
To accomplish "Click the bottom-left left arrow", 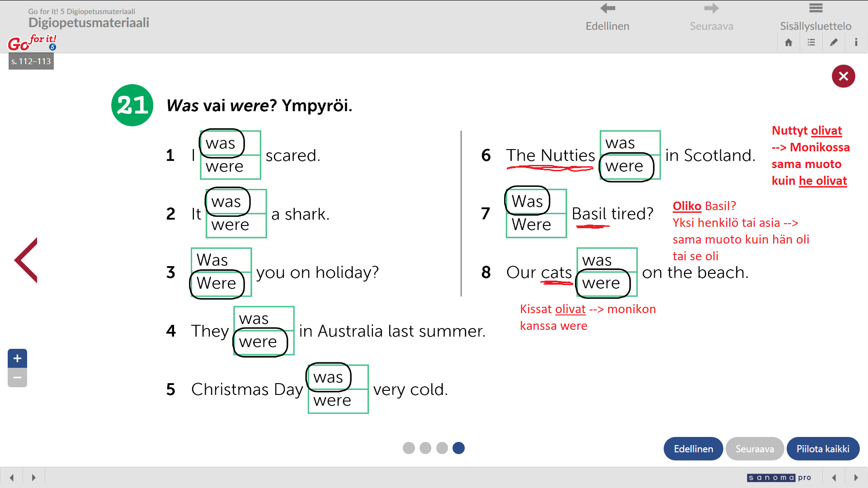I will coord(12,478).
